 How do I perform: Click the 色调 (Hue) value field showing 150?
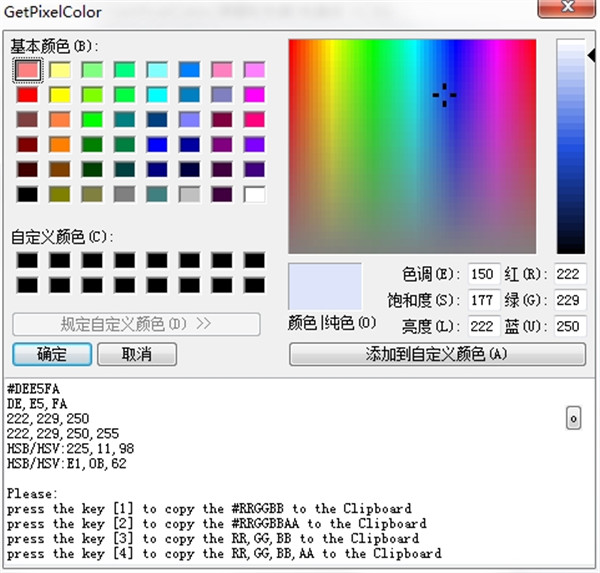coord(483,274)
